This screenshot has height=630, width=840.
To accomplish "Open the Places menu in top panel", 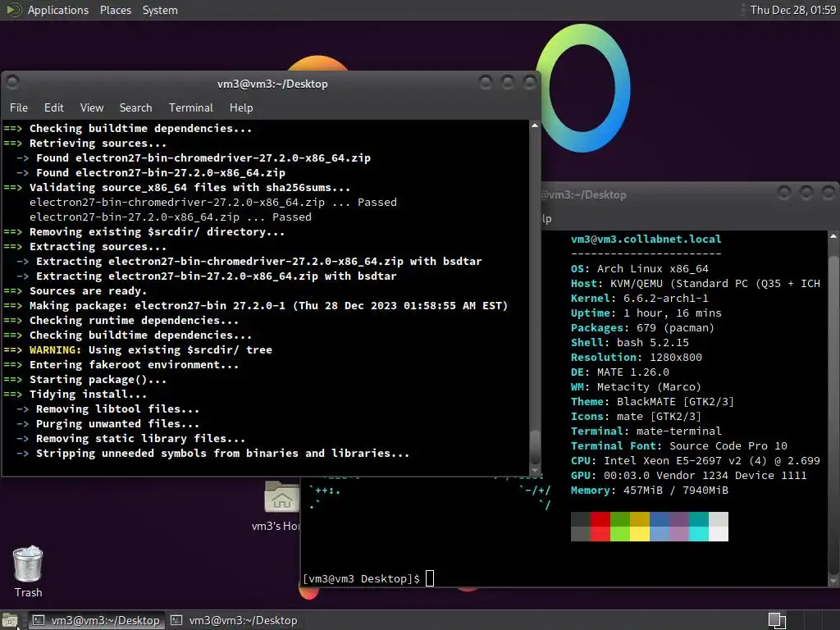I will (115, 10).
